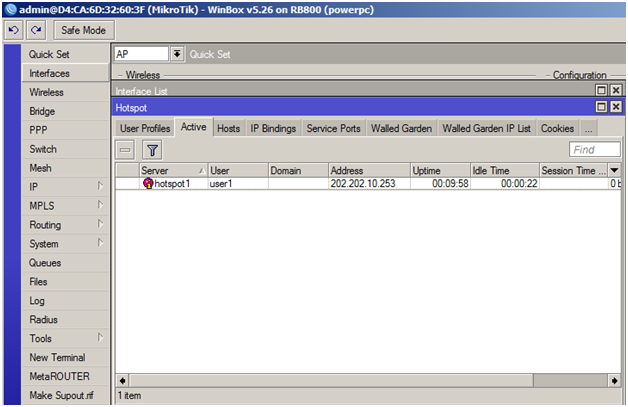Click the Redo arrow icon
The width and height of the screenshot is (628, 407).
pos(36,30)
